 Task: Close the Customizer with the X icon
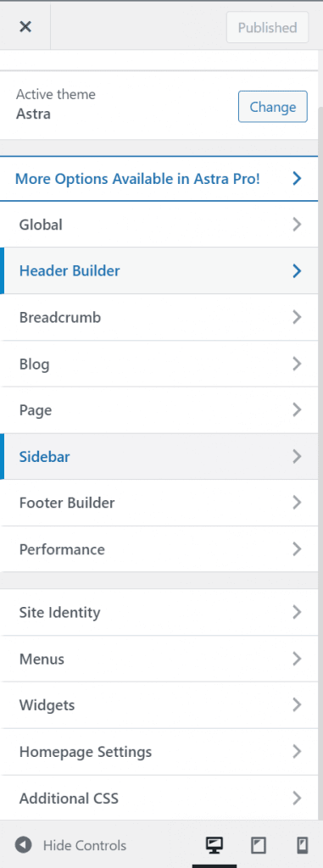coord(25,26)
